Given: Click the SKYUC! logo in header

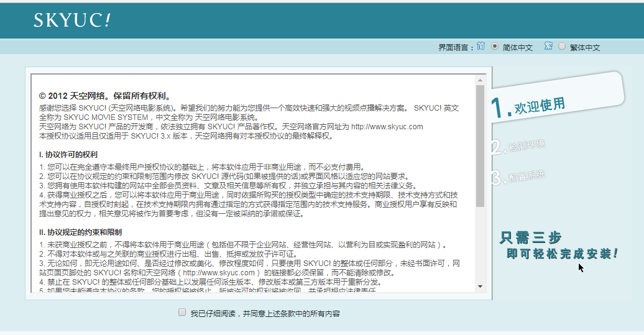Looking at the screenshot, I should (x=71, y=20).
